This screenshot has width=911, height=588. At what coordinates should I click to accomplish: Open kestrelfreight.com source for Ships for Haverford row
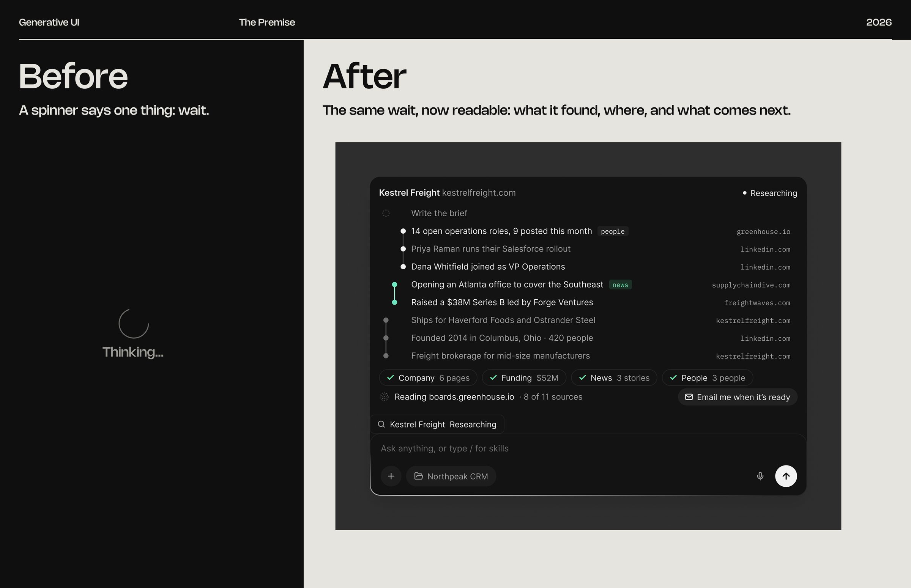pyautogui.click(x=753, y=321)
